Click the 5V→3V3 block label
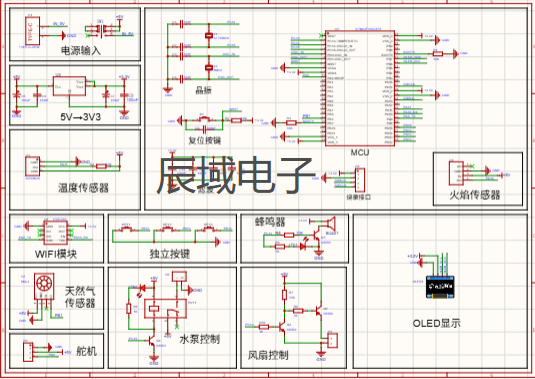 (x=81, y=117)
